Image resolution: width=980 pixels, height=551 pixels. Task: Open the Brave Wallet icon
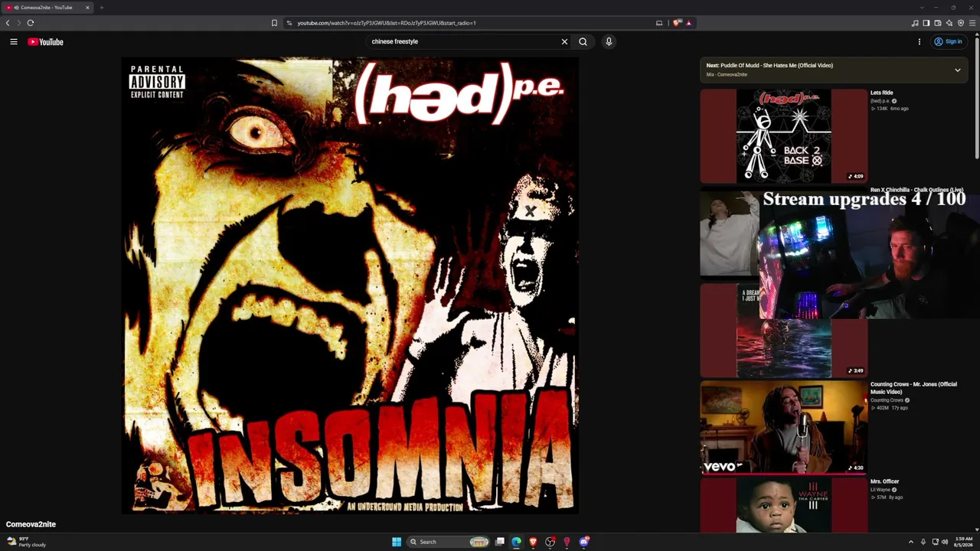(938, 23)
